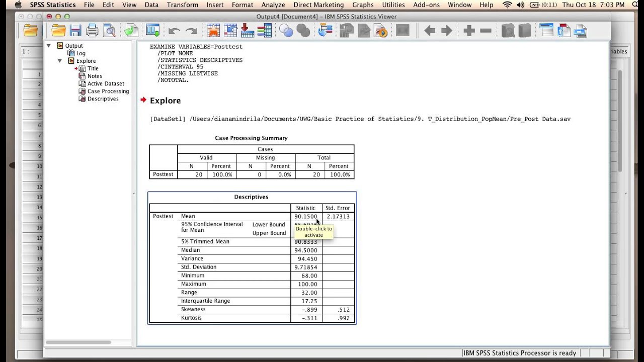Click the Redo arrow icon

[x=191, y=31]
